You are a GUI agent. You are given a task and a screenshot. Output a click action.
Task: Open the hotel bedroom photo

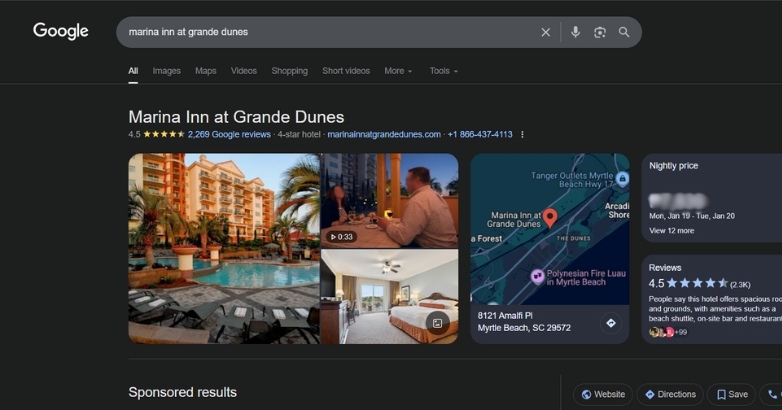389,297
